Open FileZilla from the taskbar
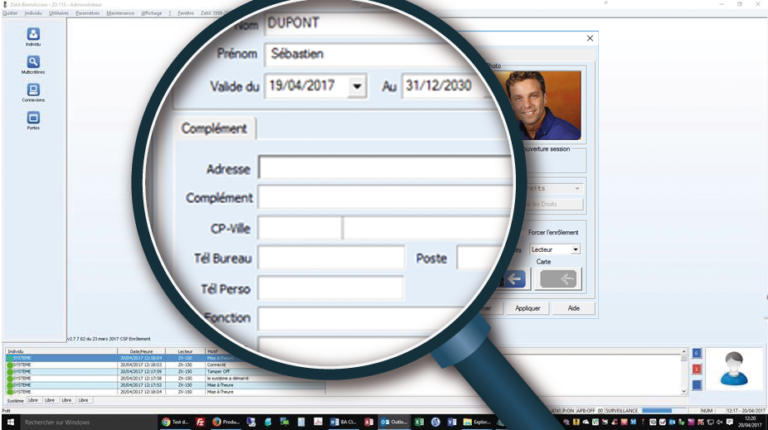The height and width of the screenshot is (430, 768). click(x=200, y=422)
